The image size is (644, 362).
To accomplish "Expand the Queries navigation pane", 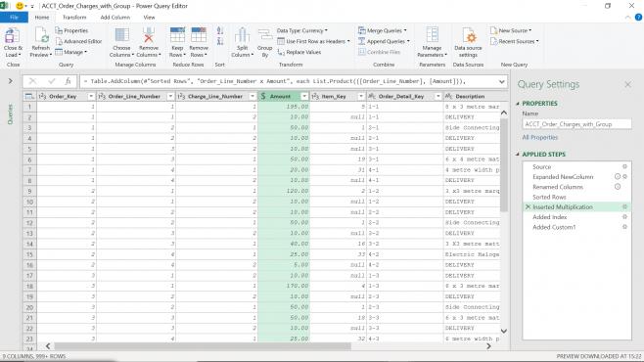I will (x=10, y=81).
